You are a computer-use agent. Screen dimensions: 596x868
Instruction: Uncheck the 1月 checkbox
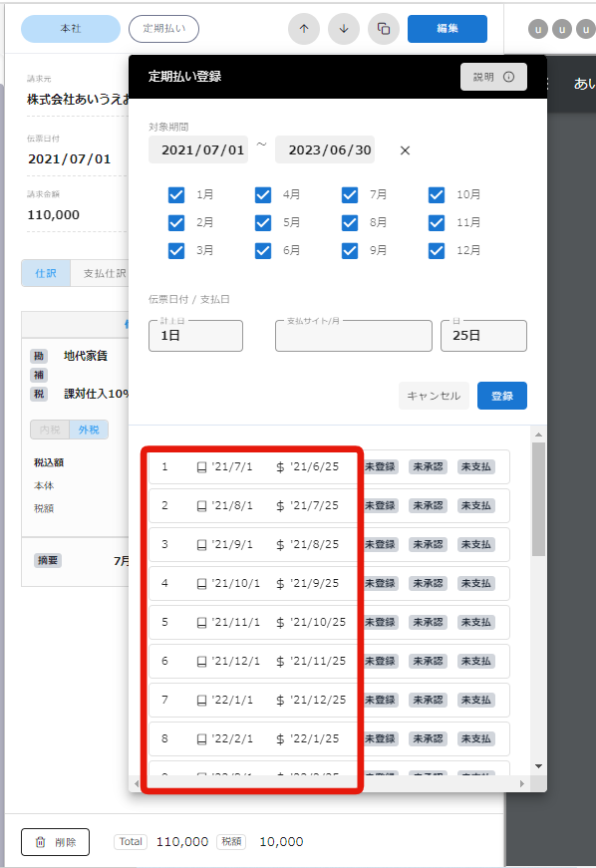[176, 195]
